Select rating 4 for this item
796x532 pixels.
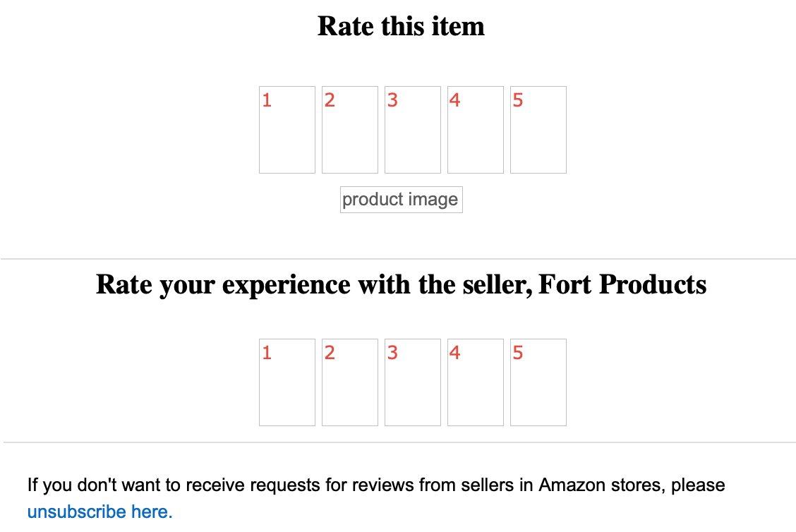(475, 130)
